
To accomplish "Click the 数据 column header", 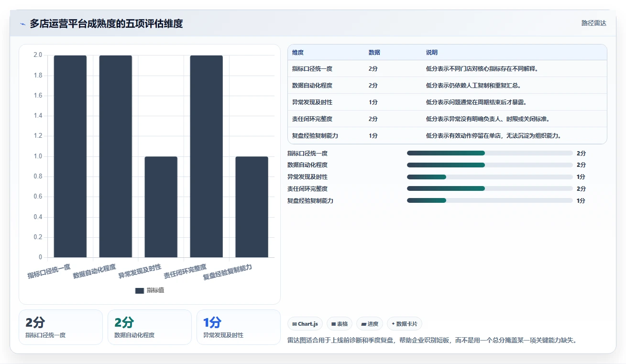I will pyautogui.click(x=374, y=53).
